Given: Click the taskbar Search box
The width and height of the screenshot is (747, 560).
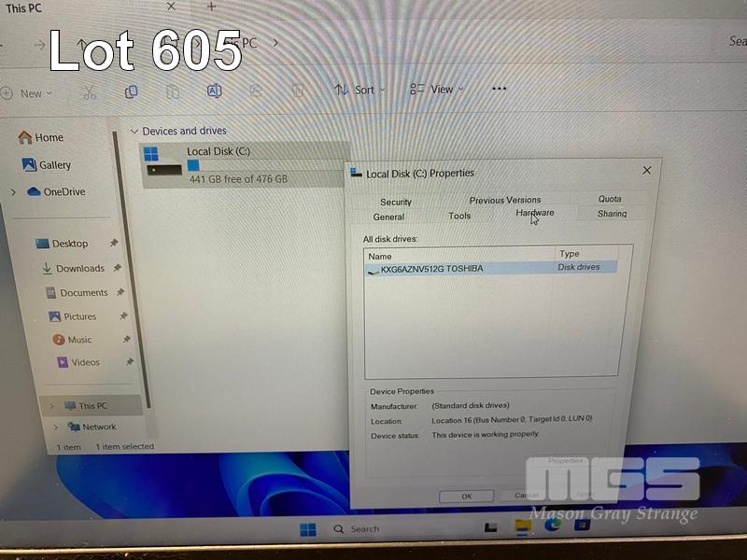Looking at the screenshot, I should 364,529.
